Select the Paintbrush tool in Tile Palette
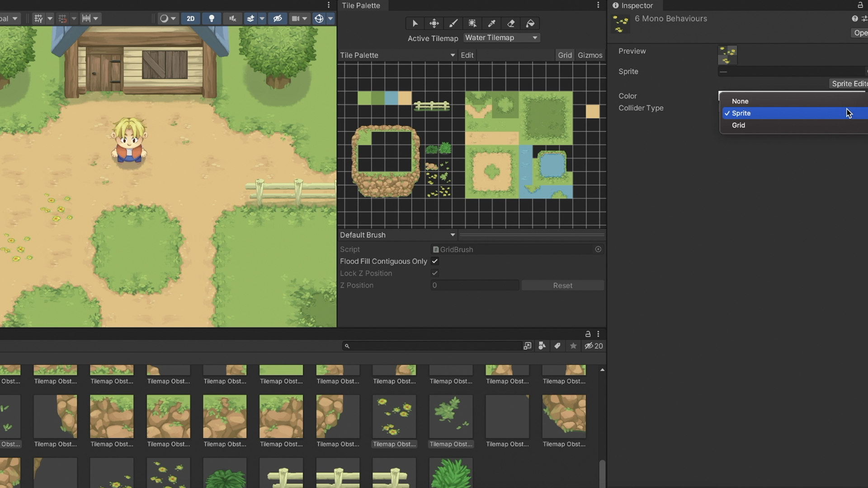 (x=453, y=23)
